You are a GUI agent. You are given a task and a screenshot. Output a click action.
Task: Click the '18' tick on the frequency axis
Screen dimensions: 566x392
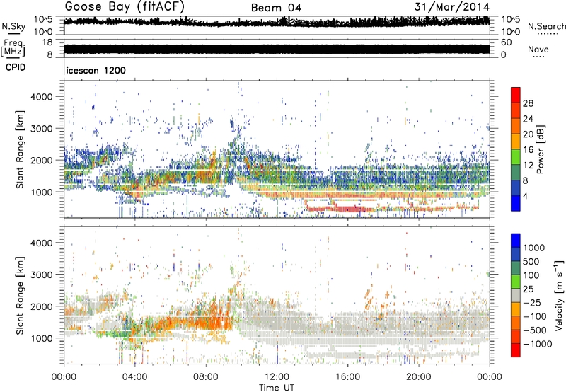point(47,42)
